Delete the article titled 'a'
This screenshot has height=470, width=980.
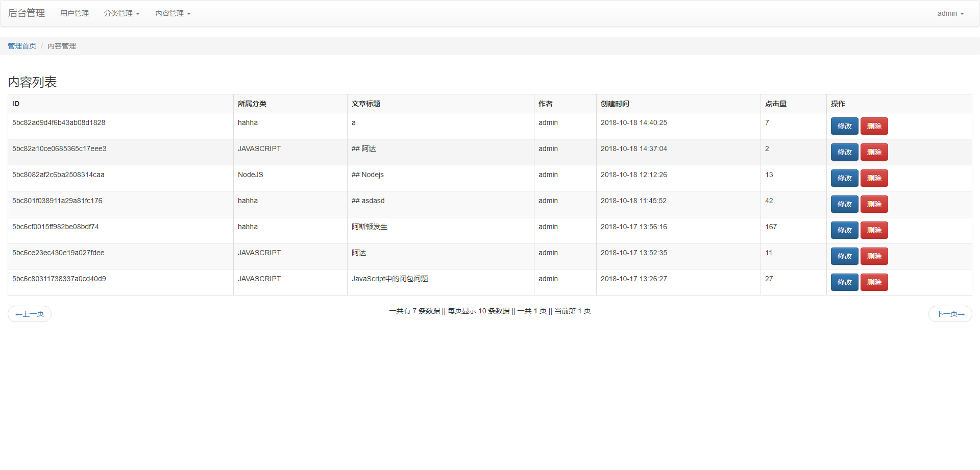(874, 126)
